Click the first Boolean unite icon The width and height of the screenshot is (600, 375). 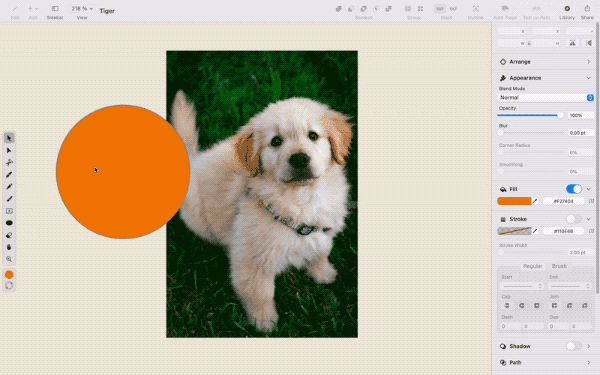coord(339,8)
